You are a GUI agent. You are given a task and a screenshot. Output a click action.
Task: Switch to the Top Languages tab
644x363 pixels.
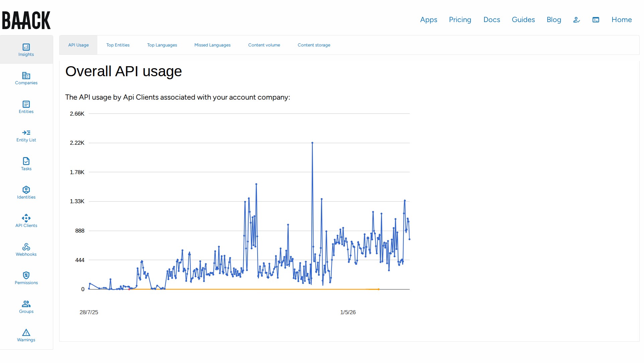pyautogui.click(x=162, y=45)
